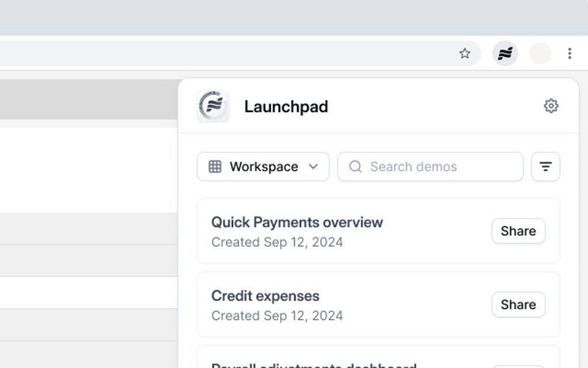Screen dimensions: 588x368
Task: Open the Launchpad settings gear
Action: 551,106
